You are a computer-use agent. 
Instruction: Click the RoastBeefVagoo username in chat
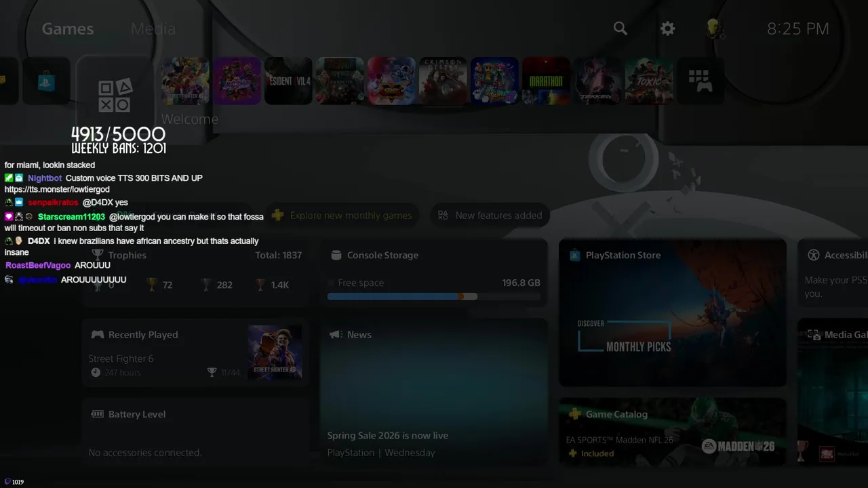(38, 266)
